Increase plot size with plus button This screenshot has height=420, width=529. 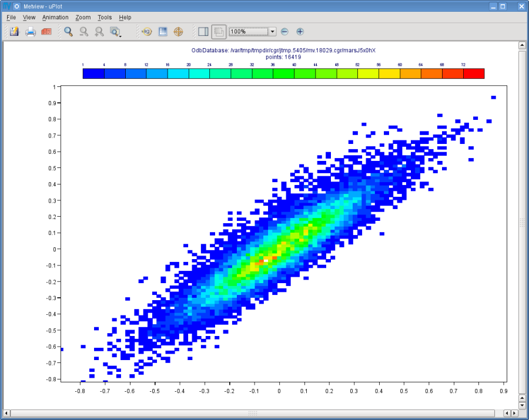coord(300,32)
